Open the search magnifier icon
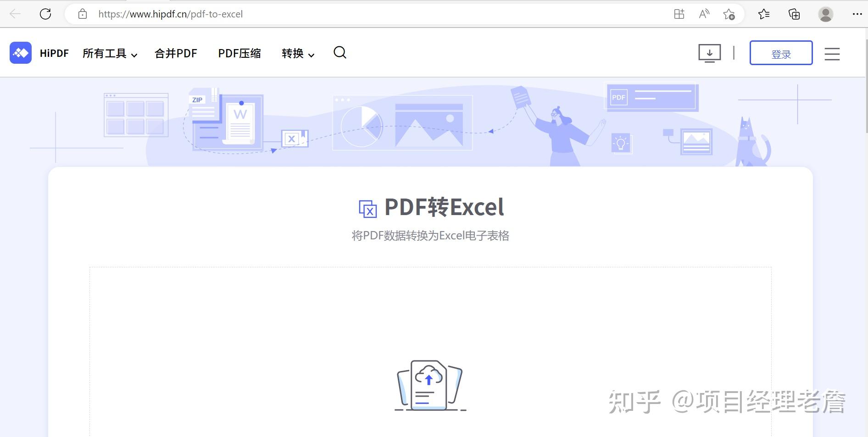The image size is (868, 437). [x=340, y=53]
